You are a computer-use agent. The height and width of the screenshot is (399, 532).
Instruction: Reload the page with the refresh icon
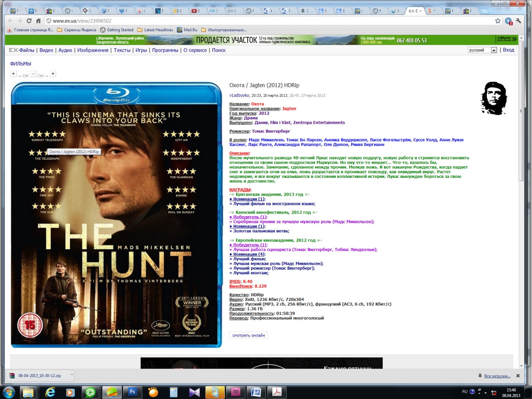pyautogui.click(x=29, y=21)
